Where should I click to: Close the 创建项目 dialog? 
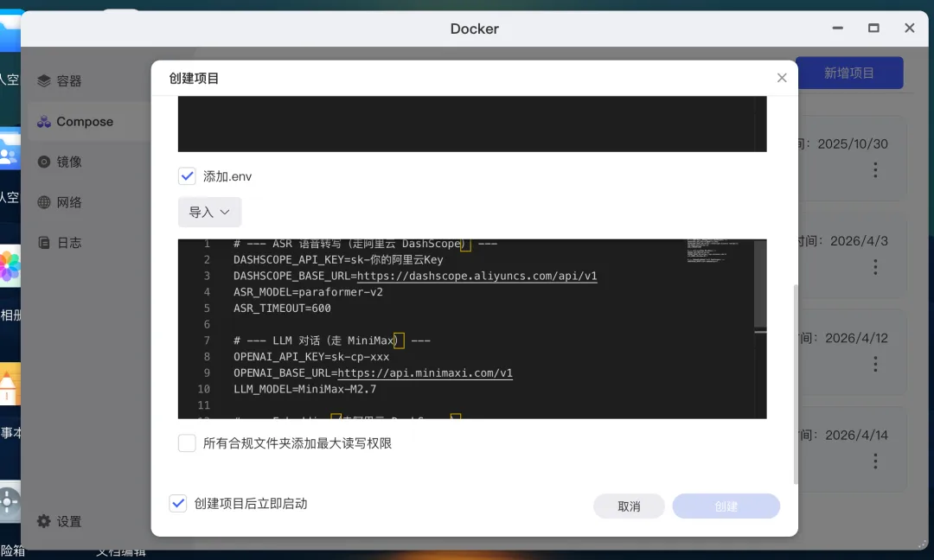782,78
